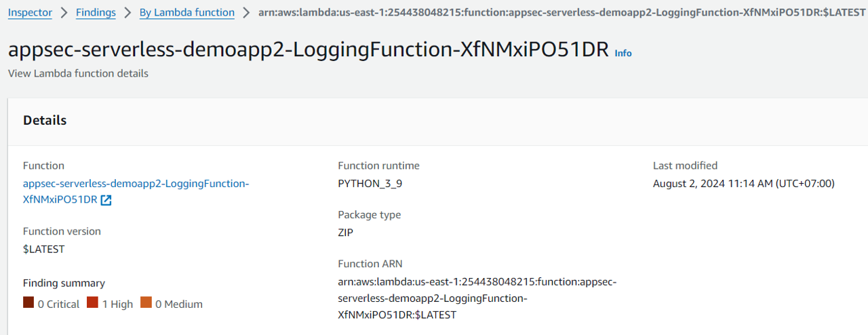Click the Function runtime label

[378, 165]
